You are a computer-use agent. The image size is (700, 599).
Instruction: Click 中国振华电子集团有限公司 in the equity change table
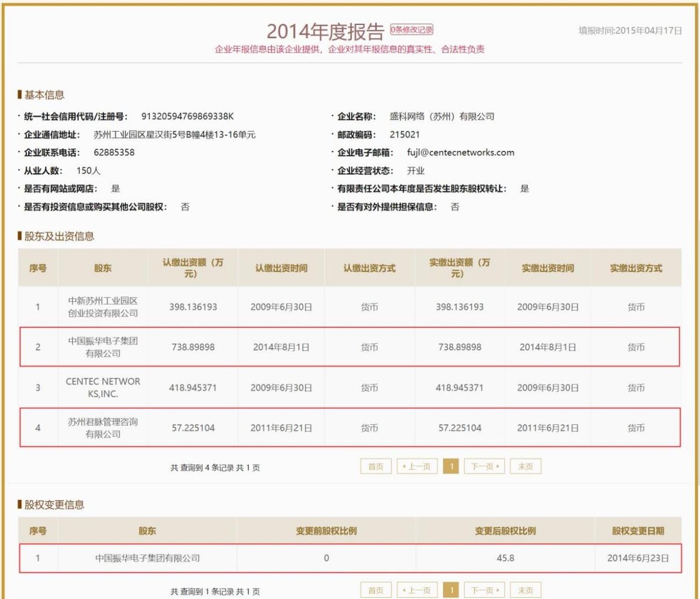tap(148, 558)
